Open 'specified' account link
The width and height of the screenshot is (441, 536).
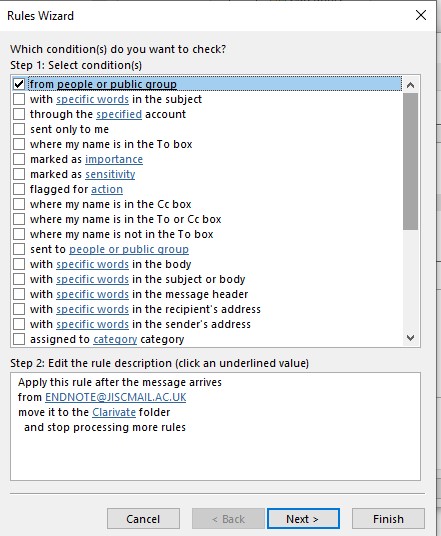click(119, 114)
